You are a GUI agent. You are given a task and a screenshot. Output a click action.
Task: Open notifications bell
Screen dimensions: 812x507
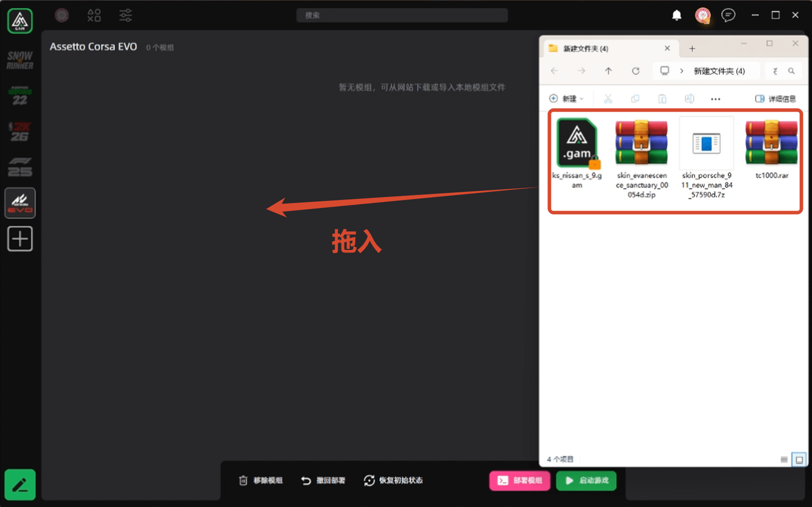point(677,15)
